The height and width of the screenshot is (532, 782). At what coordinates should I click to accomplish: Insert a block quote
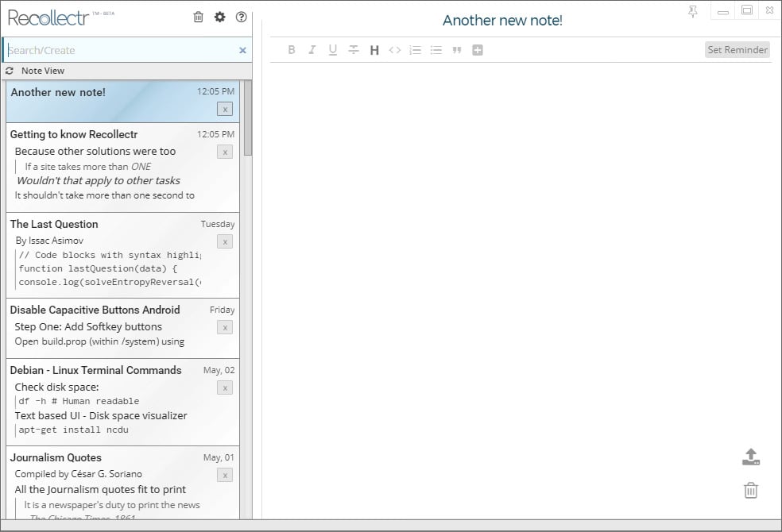pyautogui.click(x=457, y=50)
